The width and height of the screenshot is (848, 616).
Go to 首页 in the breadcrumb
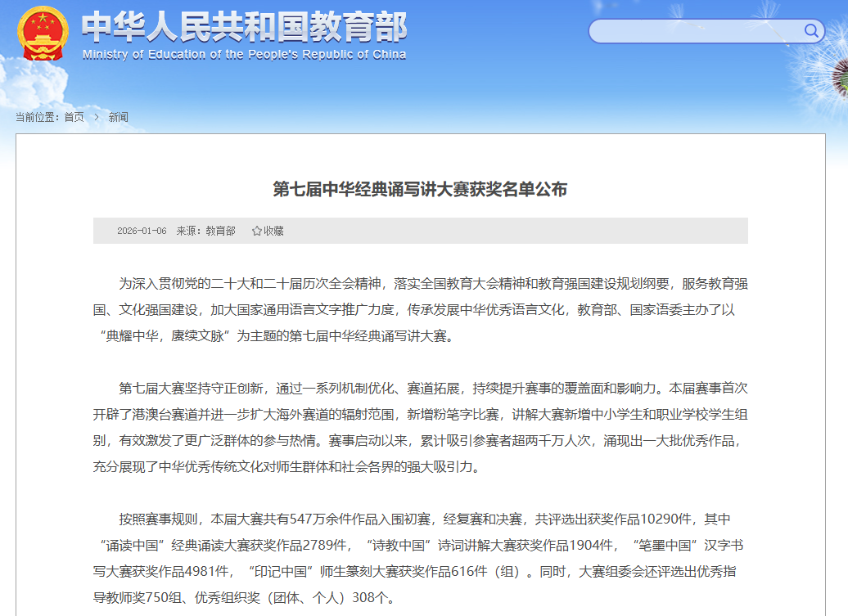point(74,117)
